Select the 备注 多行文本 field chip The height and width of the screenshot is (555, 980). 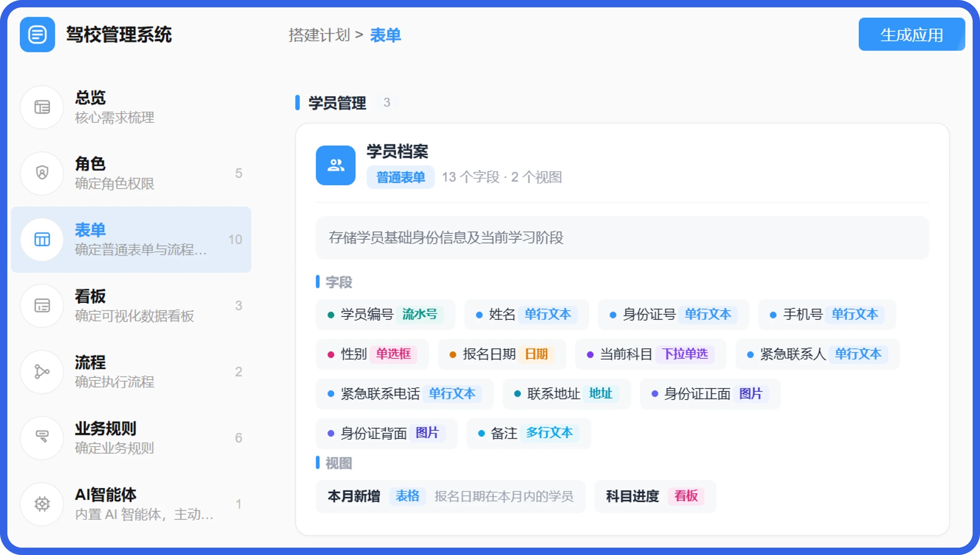click(528, 433)
